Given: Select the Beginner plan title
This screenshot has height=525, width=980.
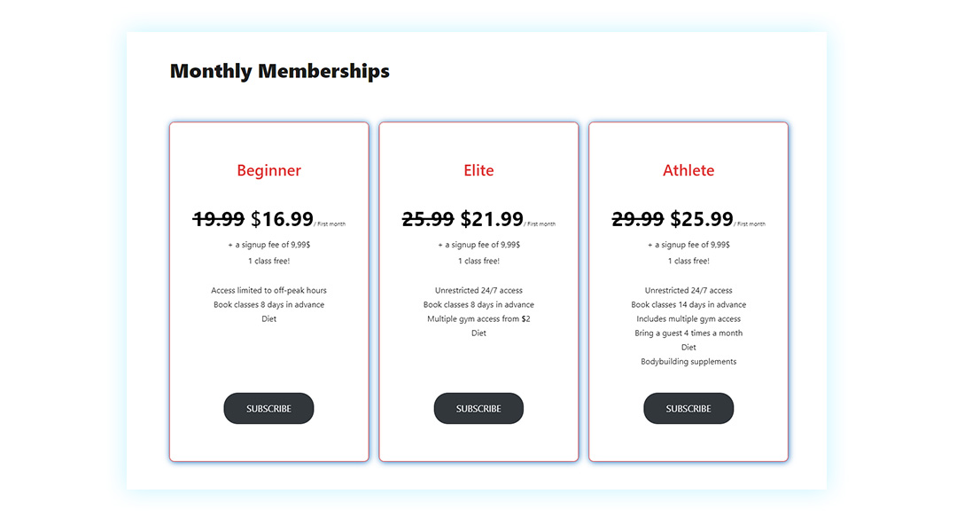Looking at the screenshot, I should 268,170.
